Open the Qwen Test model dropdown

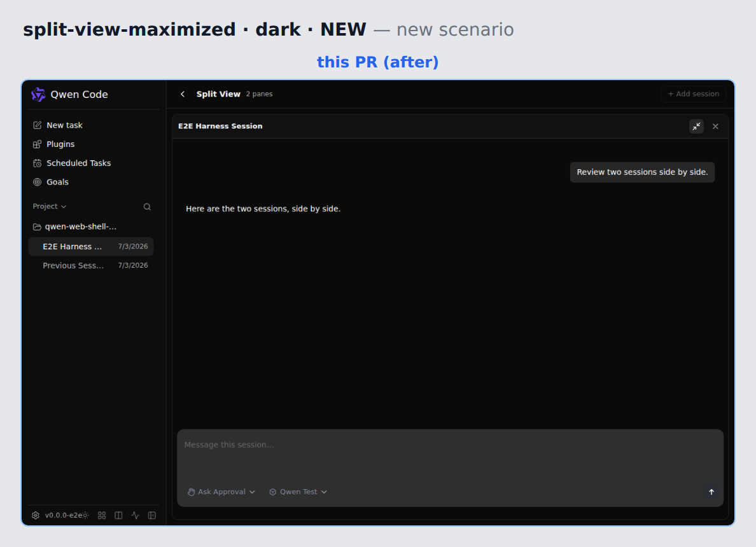[298, 492]
